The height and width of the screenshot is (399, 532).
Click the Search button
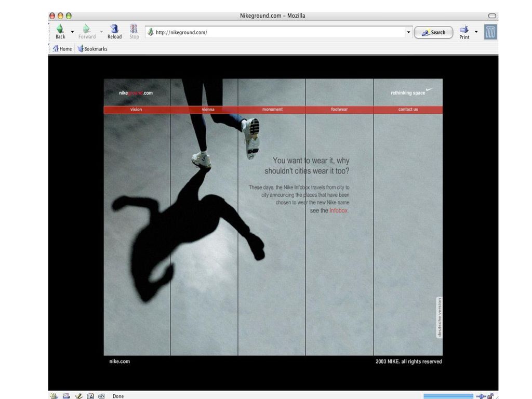(x=433, y=32)
